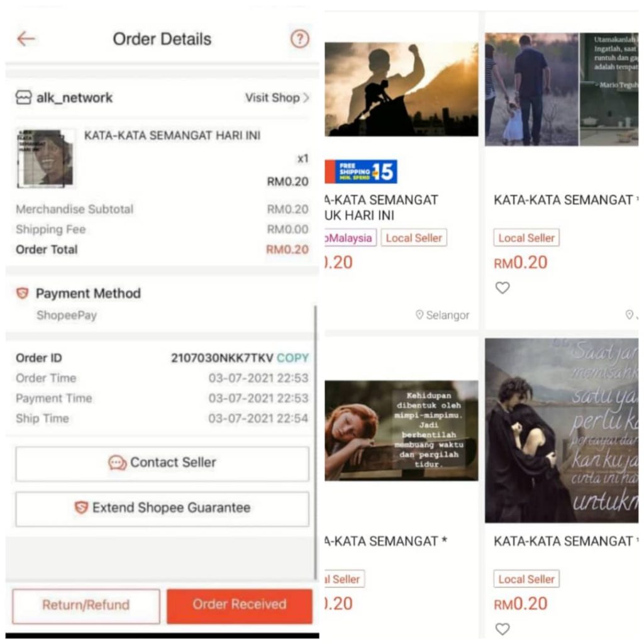Click the chat bubble icon on Contact Seller
The image size is (644, 644).
tap(118, 463)
